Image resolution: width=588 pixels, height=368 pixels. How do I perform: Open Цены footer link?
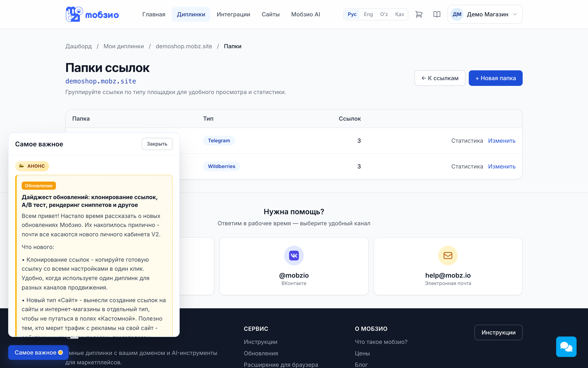pos(362,353)
